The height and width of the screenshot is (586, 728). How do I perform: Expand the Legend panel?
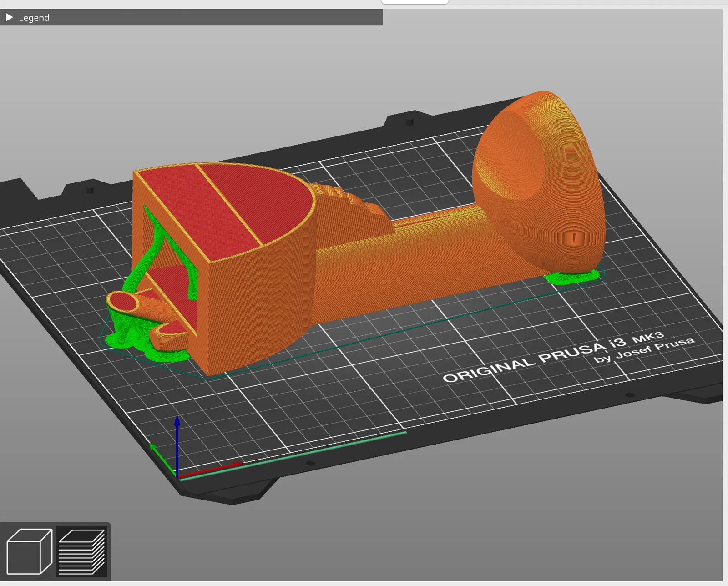click(x=10, y=18)
